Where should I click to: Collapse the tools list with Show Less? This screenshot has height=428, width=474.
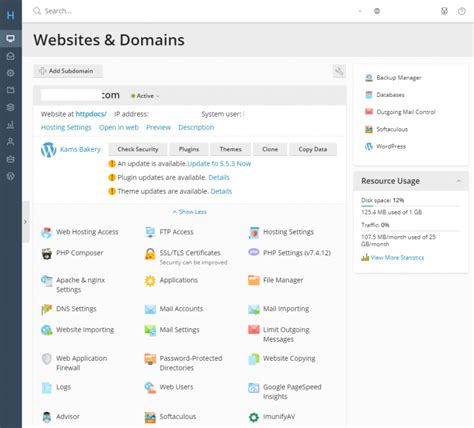click(189, 212)
